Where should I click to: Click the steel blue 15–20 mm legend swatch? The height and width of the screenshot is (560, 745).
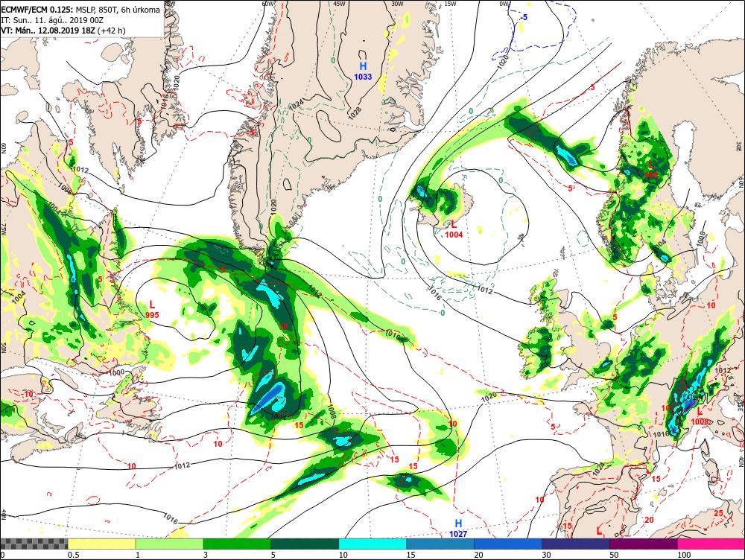[440, 544]
